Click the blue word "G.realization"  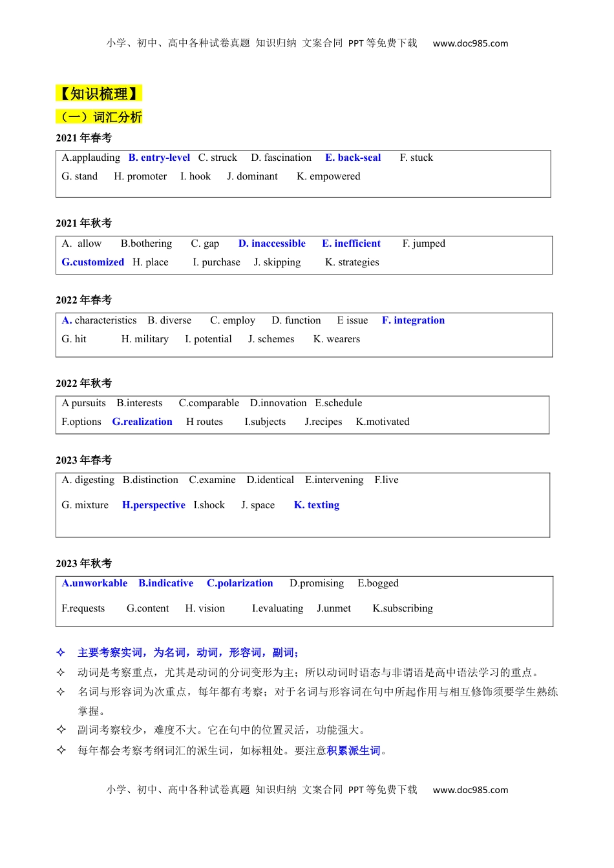coord(142,422)
